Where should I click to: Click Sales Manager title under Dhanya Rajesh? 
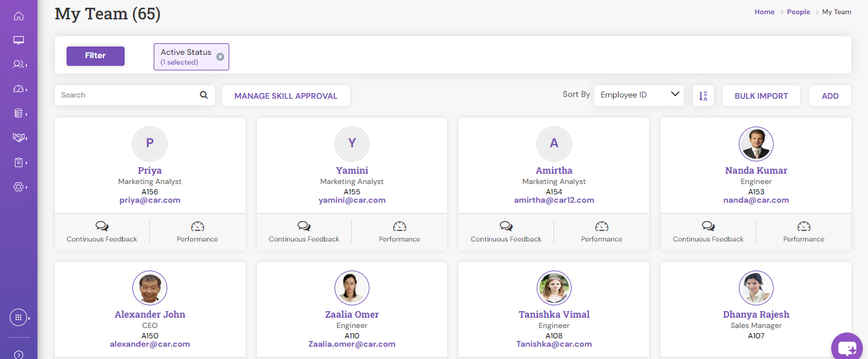(756, 326)
